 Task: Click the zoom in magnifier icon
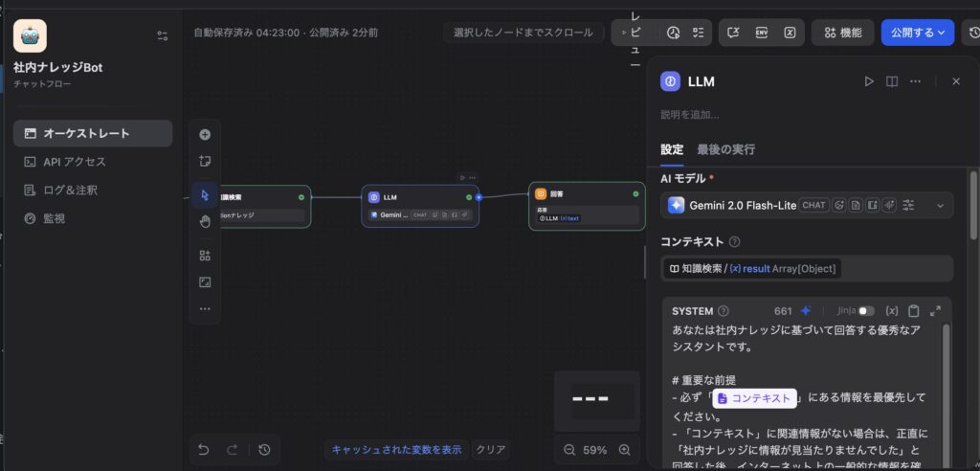[x=625, y=450]
